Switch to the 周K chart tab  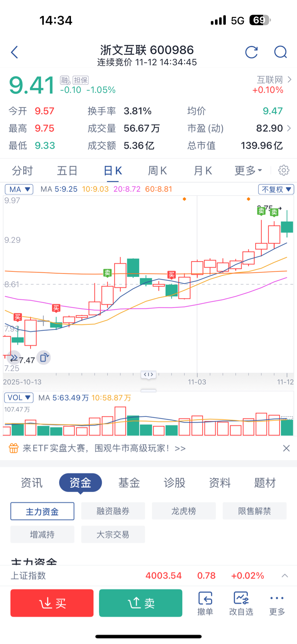coord(157,171)
